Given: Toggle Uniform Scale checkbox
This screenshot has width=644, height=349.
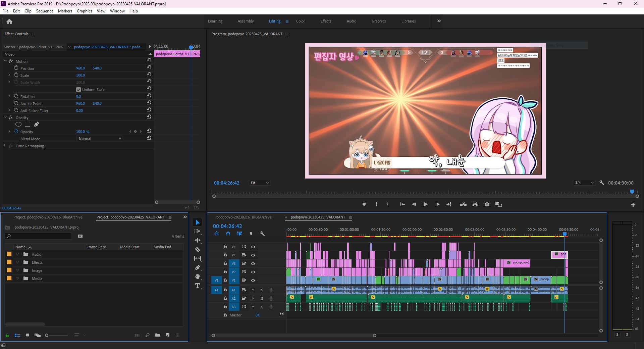Looking at the screenshot, I should click(x=78, y=90).
